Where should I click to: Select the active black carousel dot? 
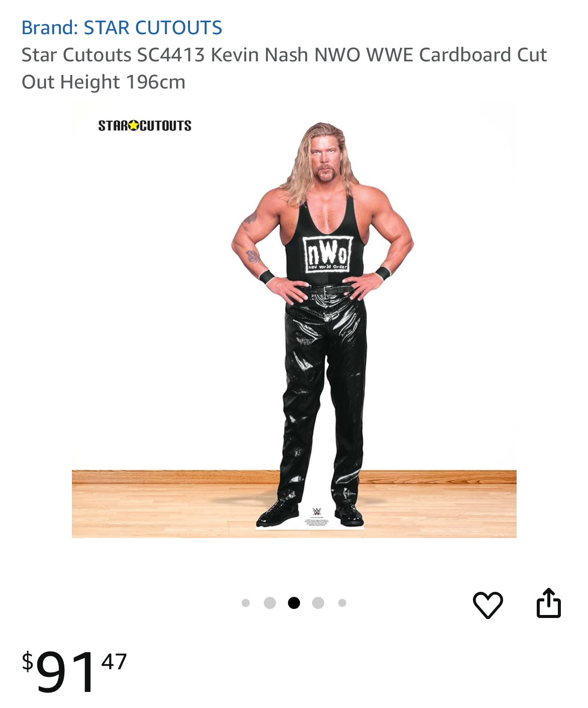coord(294,603)
